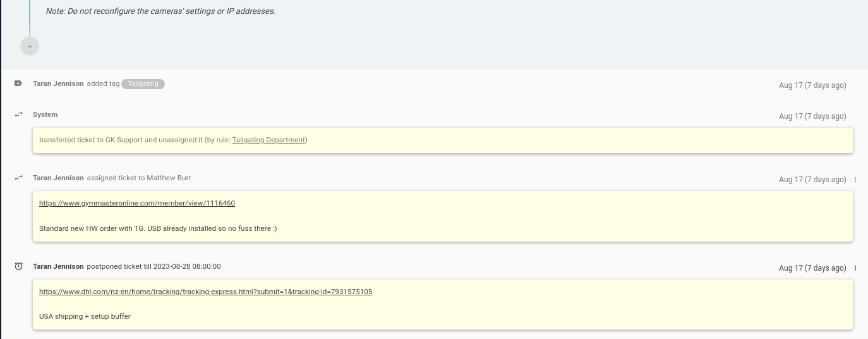This screenshot has width=868, height=339.
Task: Open the Tailgating Department rule link
Action: 268,140
